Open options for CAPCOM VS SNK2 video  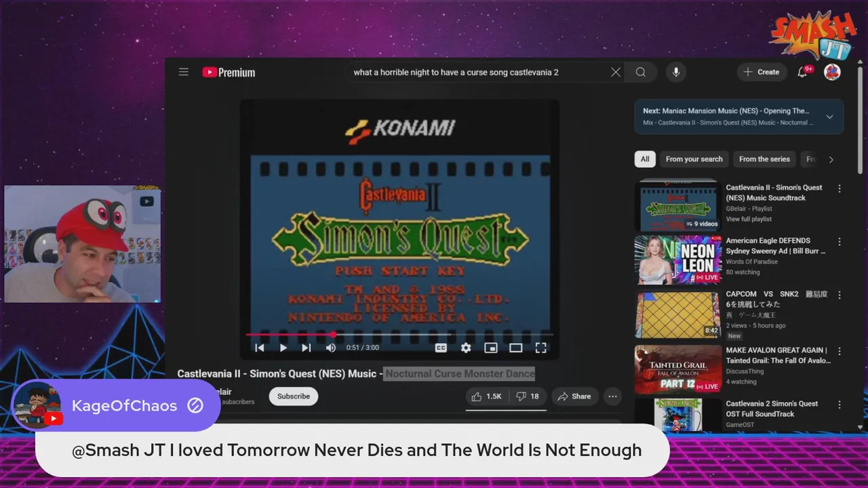tap(840, 295)
